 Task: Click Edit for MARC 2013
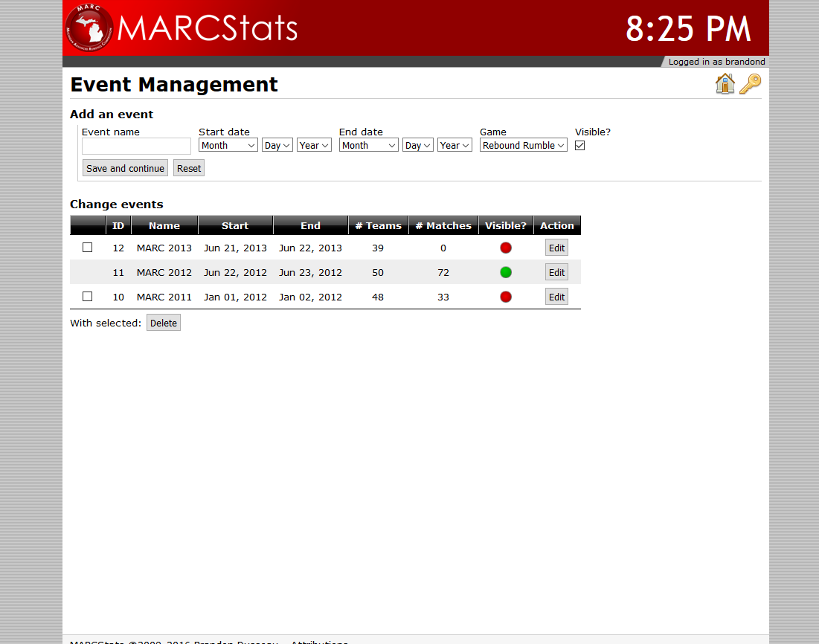point(557,248)
